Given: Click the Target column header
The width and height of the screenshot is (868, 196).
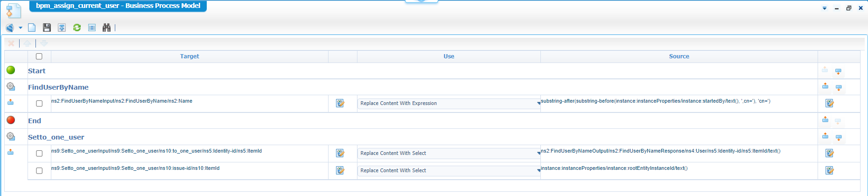Looking at the screenshot, I should [189, 56].
